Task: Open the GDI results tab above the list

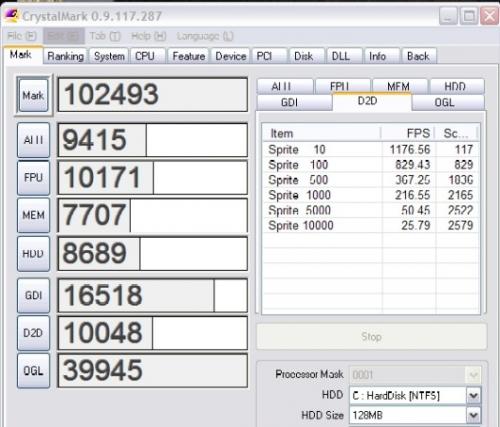Action: tap(294, 102)
